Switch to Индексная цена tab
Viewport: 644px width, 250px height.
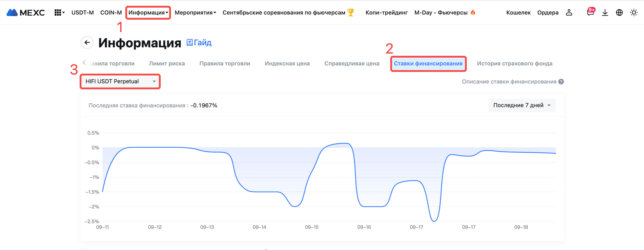[287, 64]
